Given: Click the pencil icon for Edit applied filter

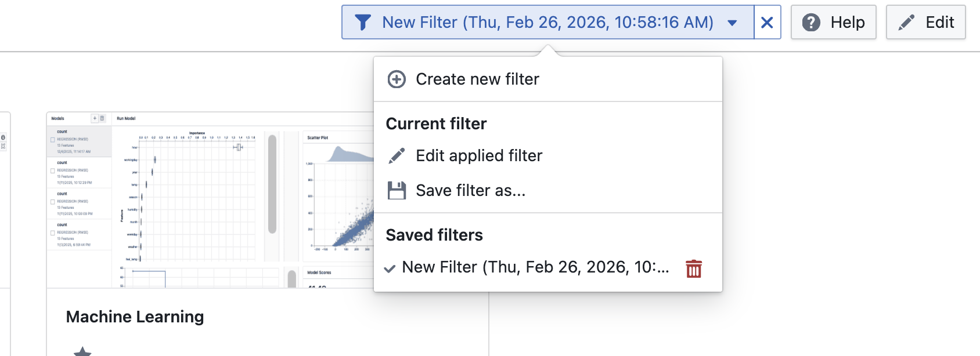Looking at the screenshot, I should (x=397, y=156).
